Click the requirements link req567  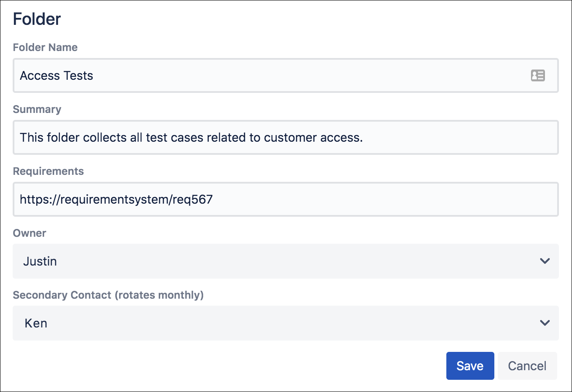click(116, 199)
